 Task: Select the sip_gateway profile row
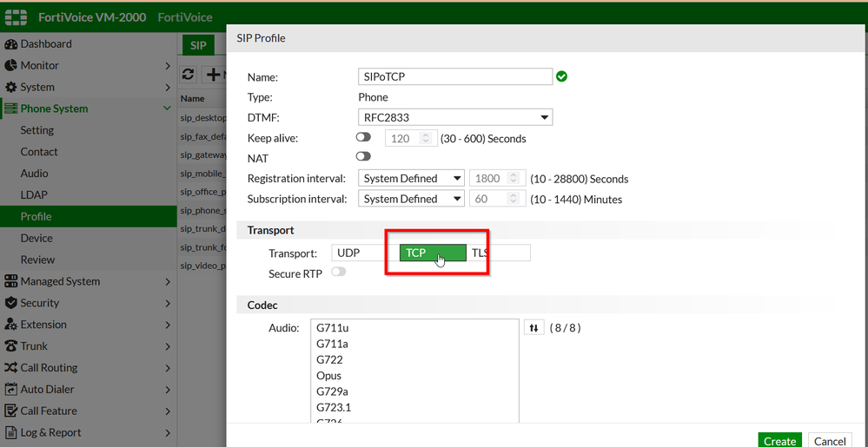(202, 154)
